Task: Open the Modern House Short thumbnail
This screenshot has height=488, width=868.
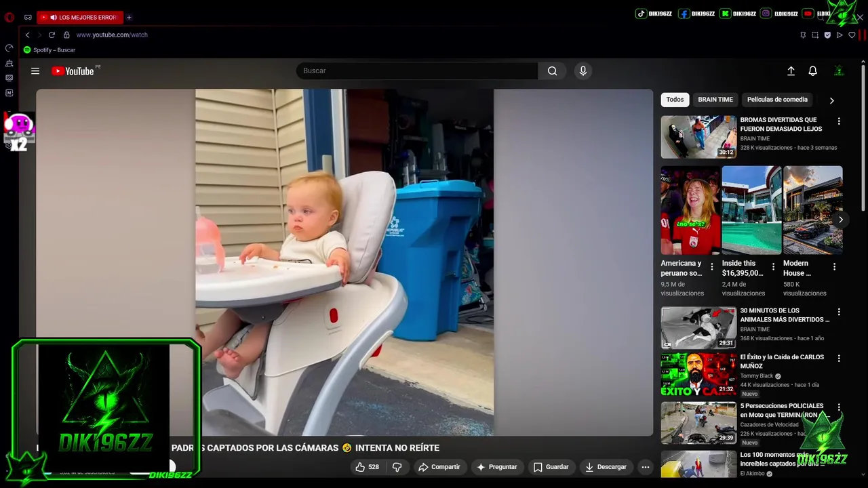Action: (x=812, y=210)
